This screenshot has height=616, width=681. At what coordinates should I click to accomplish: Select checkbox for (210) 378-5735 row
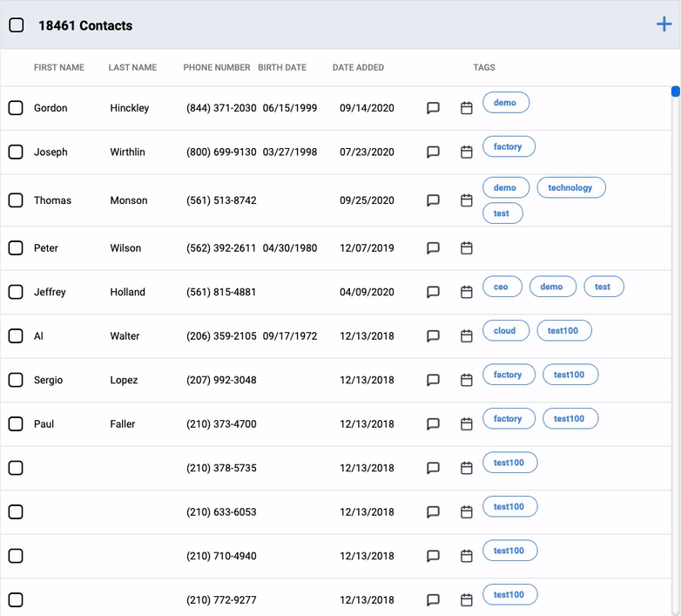pos(16,468)
